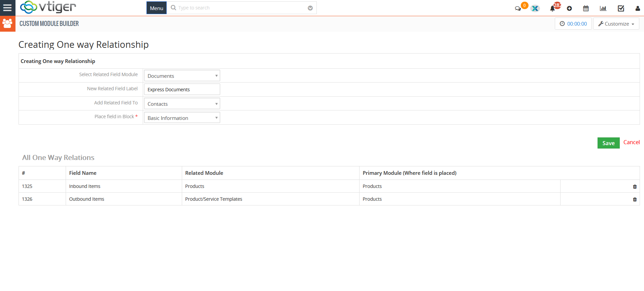
Task: Click the vtiger logo
Action: pyautogui.click(x=48, y=7)
